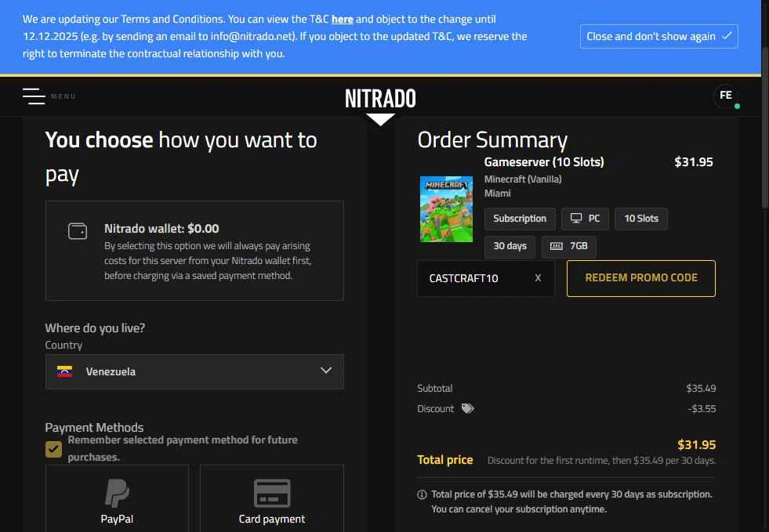Click the Discount -$3.55 amount
The height and width of the screenshot is (532, 769).
pos(702,408)
